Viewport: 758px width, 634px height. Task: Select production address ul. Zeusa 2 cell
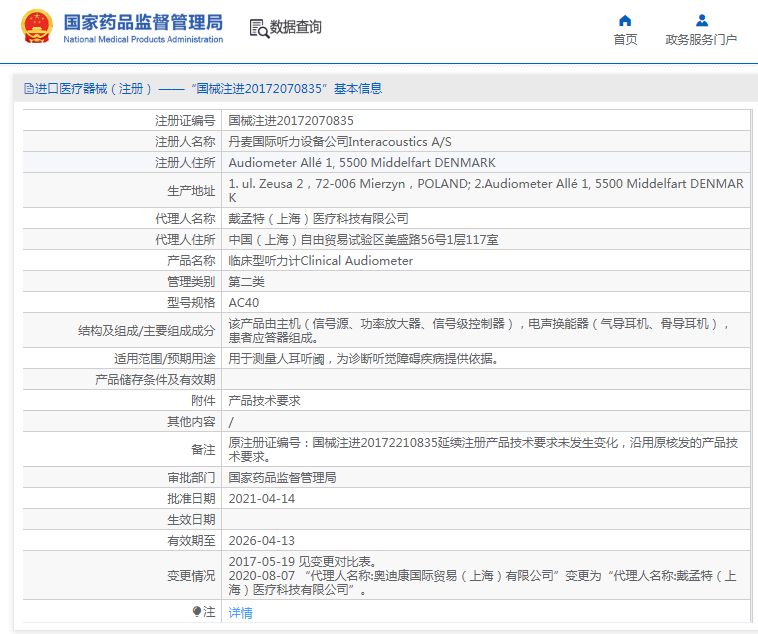[485, 191]
